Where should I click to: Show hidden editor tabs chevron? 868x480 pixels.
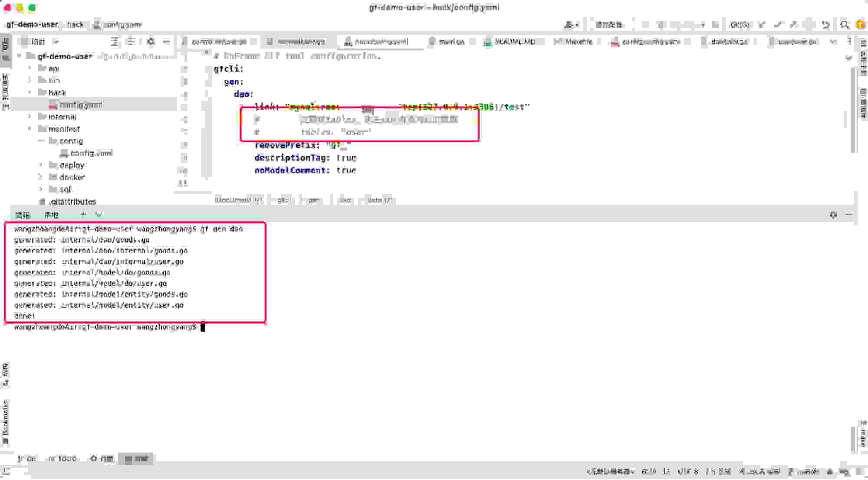pyautogui.click(x=833, y=42)
